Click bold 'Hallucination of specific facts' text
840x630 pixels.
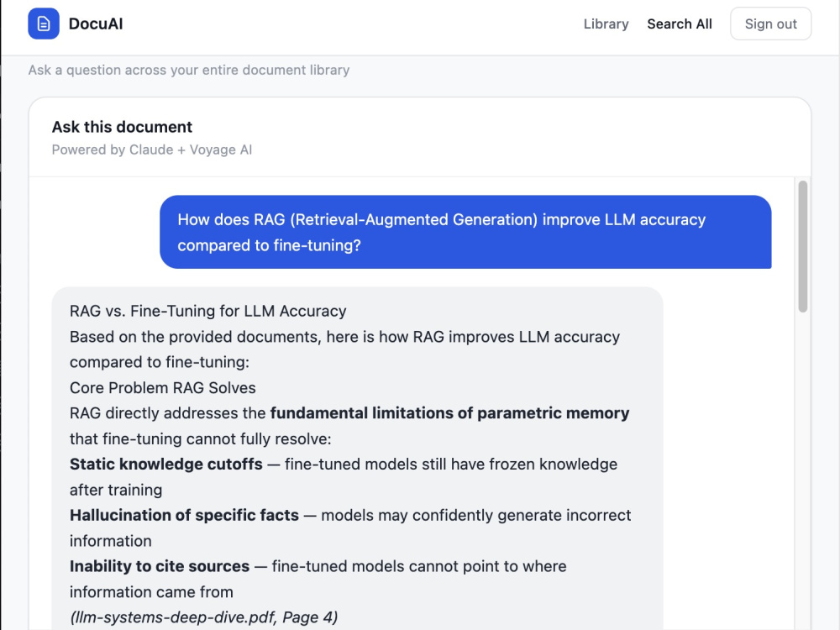click(x=184, y=515)
